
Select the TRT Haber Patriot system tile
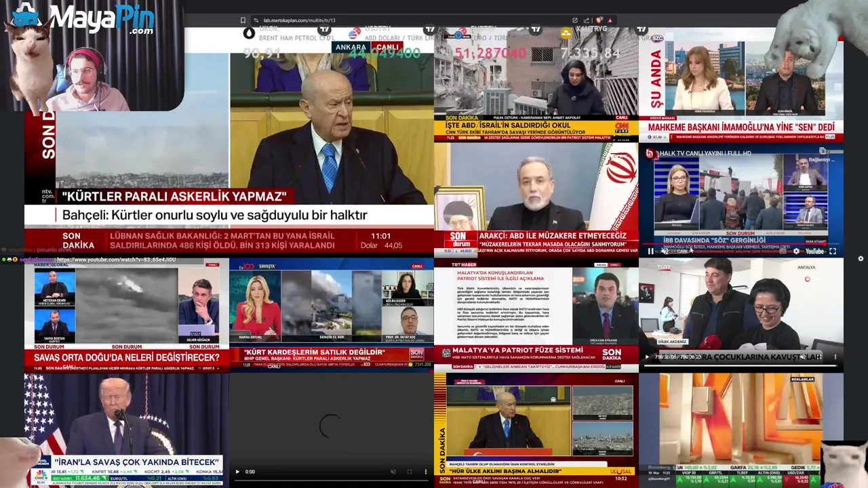pos(536,314)
